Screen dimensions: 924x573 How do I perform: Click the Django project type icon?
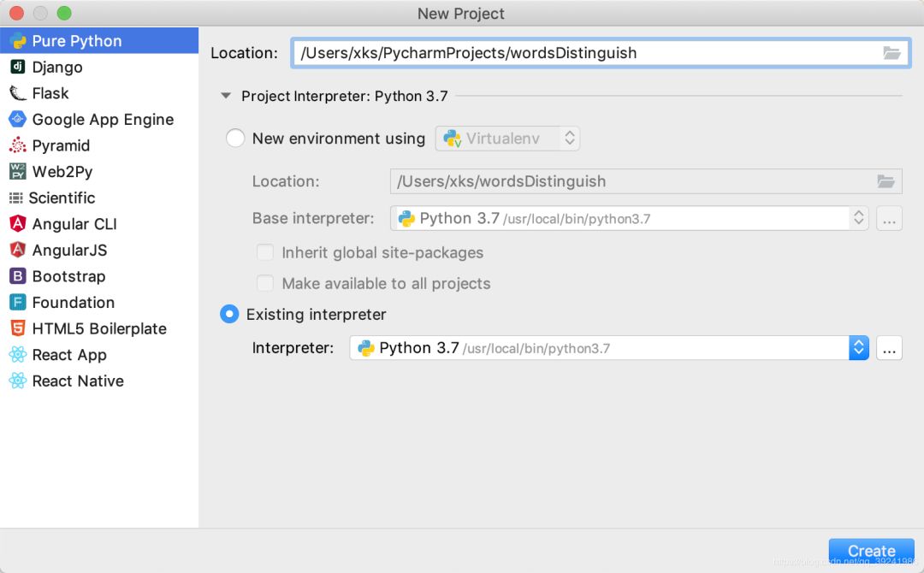(18, 67)
